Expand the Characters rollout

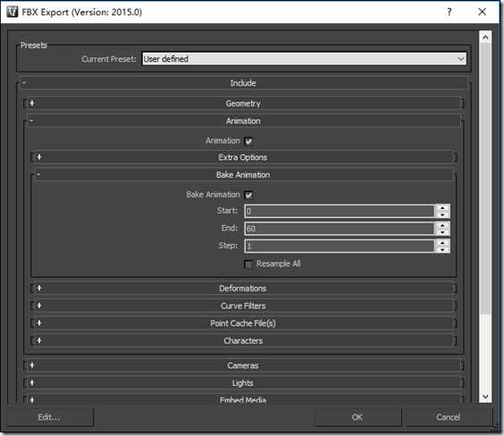pos(244,340)
